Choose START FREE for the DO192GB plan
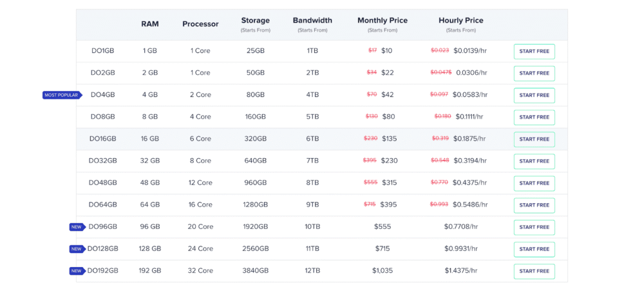 click(534, 271)
